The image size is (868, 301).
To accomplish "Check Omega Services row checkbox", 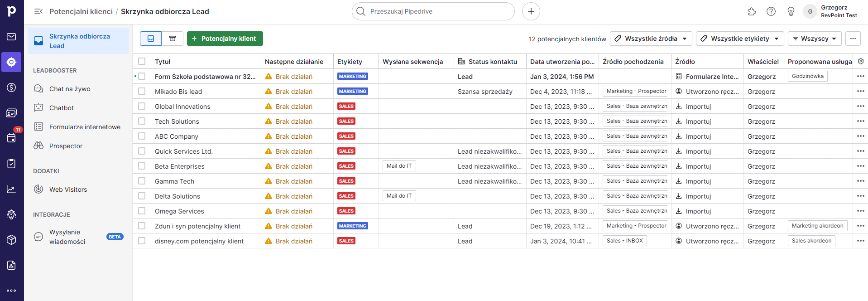I will [x=142, y=211].
